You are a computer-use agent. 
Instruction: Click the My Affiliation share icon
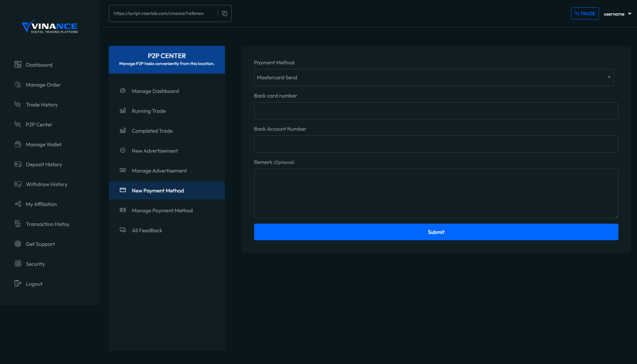[x=18, y=204]
